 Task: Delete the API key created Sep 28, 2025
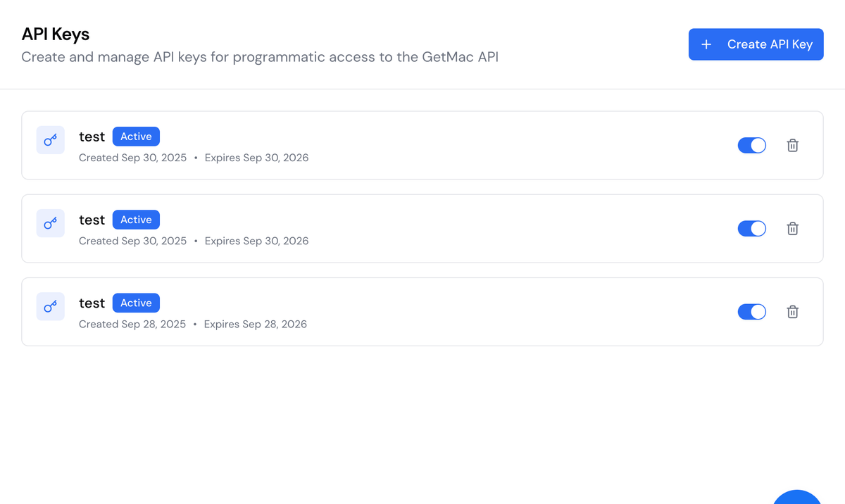pos(792,312)
